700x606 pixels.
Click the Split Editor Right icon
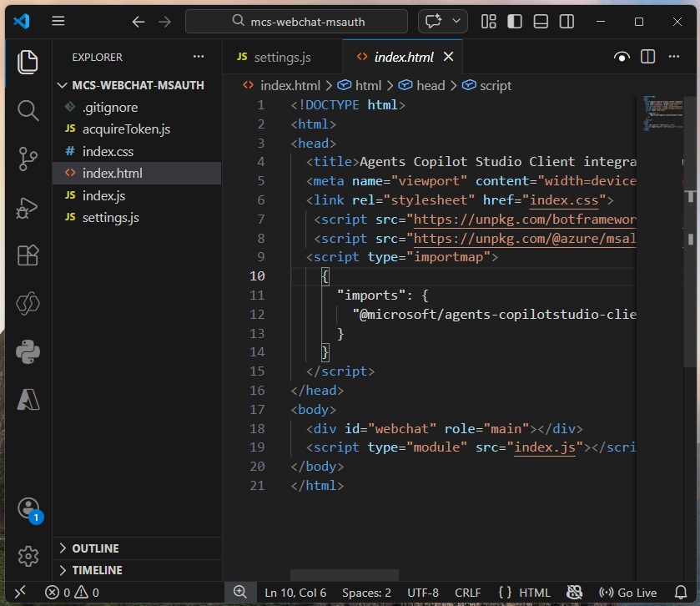647,57
